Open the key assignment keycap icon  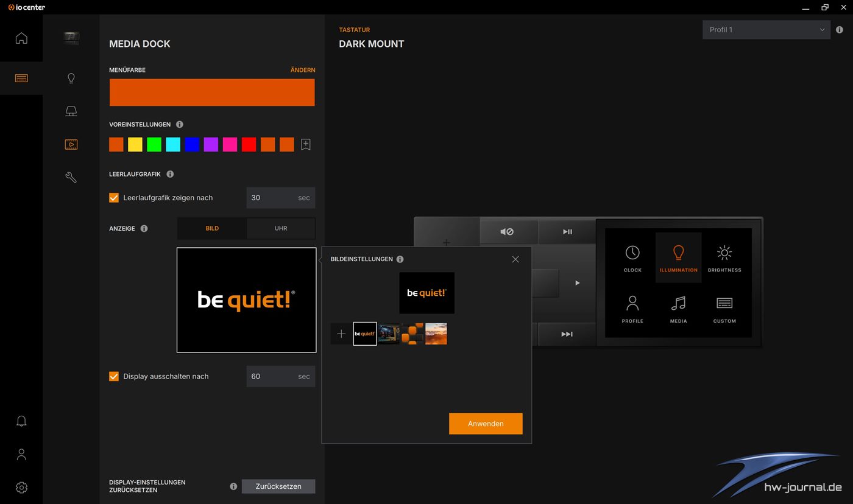tap(71, 111)
